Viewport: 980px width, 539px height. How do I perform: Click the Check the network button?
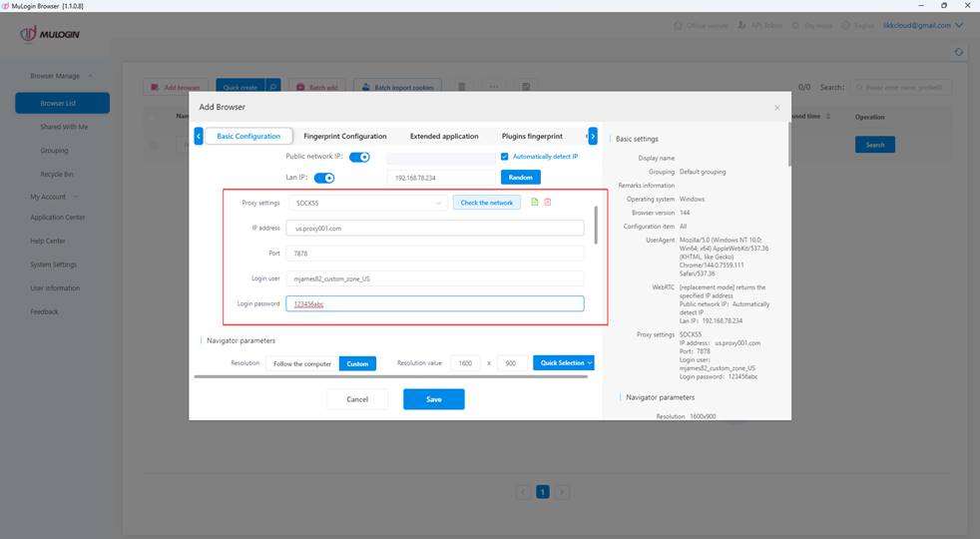tap(487, 203)
